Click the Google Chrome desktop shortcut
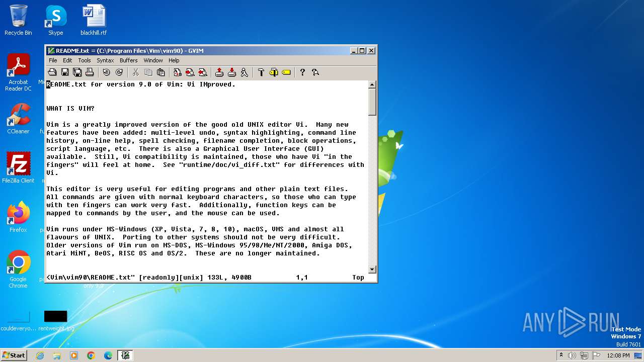The height and width of the screenshot is (362, 644). [18, 269]
